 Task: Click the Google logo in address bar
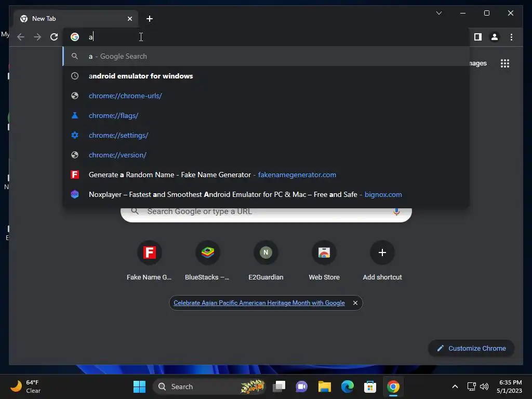pyautogui.click(x=75, y=37)
